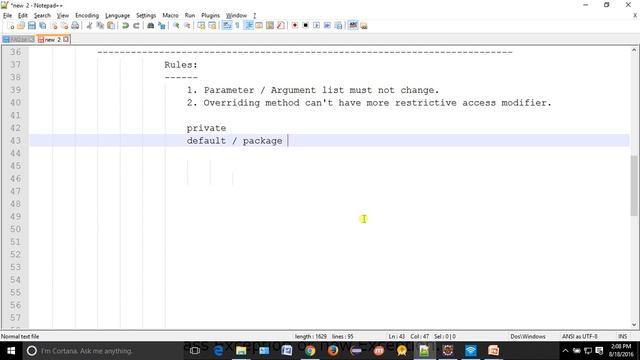The height and width of the screenshot is (360, 640).
Task: Open Task View from the taskbar
Action: (x=195, y=351)
